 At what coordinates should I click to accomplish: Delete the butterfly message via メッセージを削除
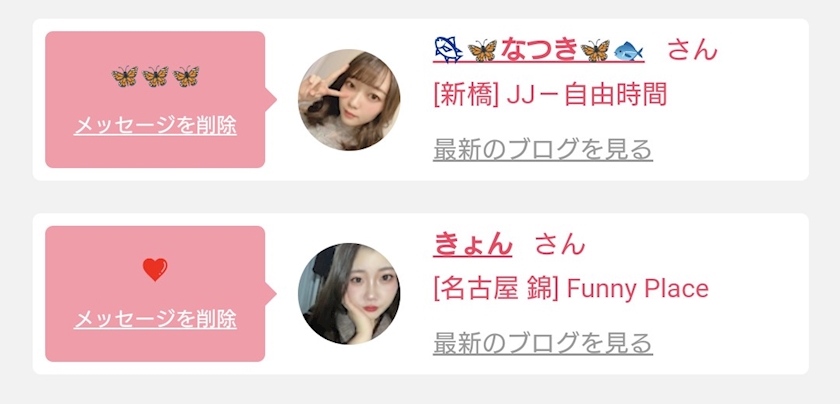(155, 126)
